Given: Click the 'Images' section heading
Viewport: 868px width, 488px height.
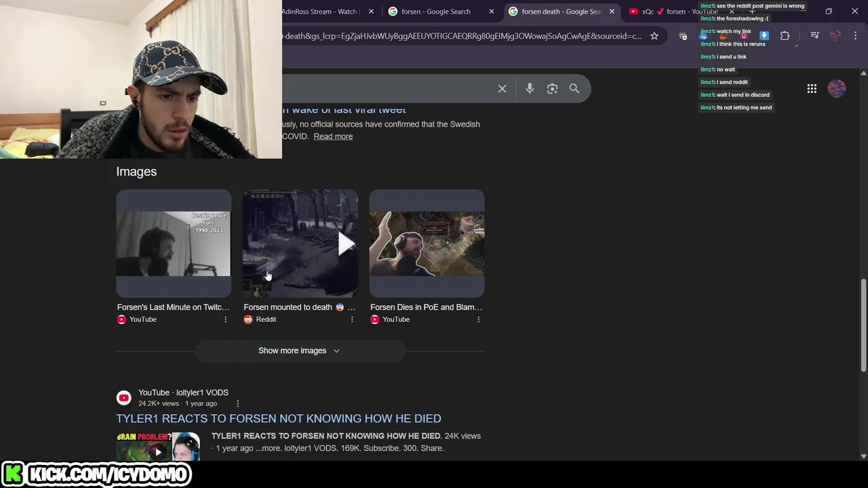Looking at the screenshot, I should pyautogui.click(x=136, y=171).
